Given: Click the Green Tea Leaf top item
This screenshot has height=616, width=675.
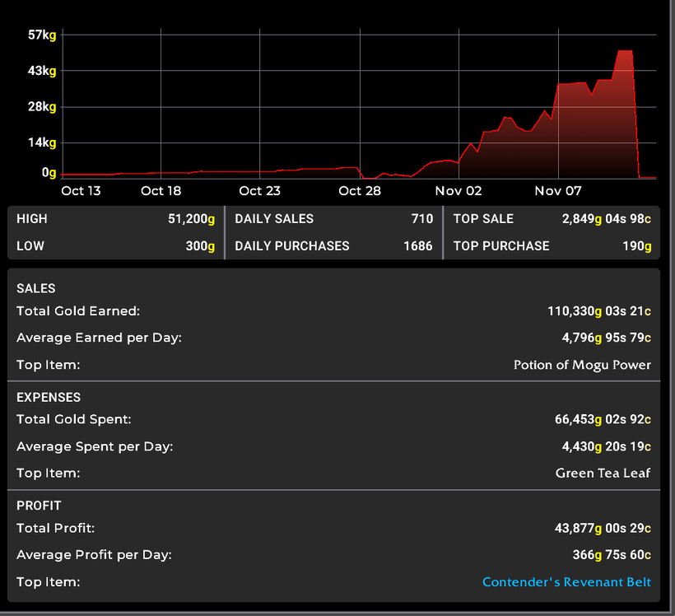Looking at the screenshot, I should tap(603, 473).
